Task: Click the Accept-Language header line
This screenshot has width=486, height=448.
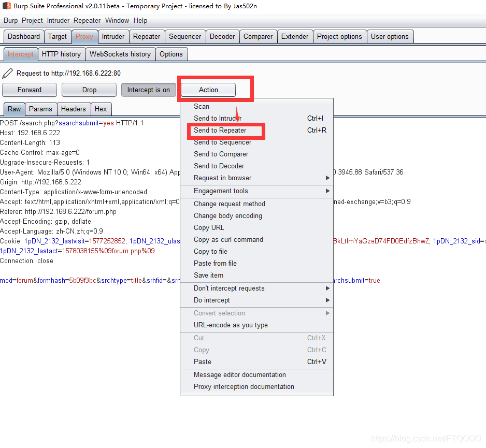Action: (x=51, y=232)
